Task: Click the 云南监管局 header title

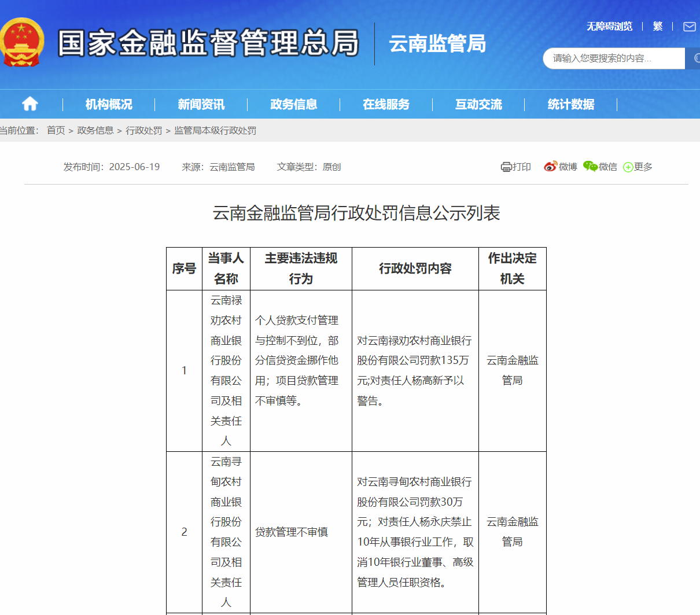Action: point(437,43)
